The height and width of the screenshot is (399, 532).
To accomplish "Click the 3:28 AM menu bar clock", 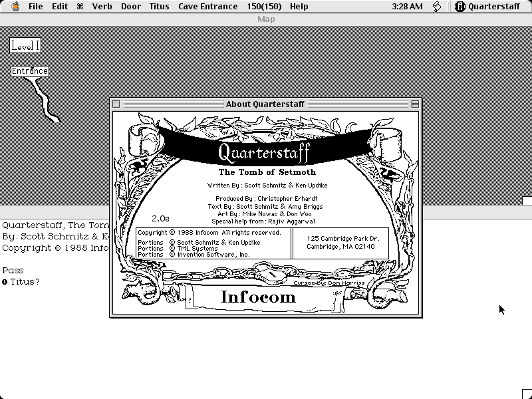I will [x=407, y=7].
